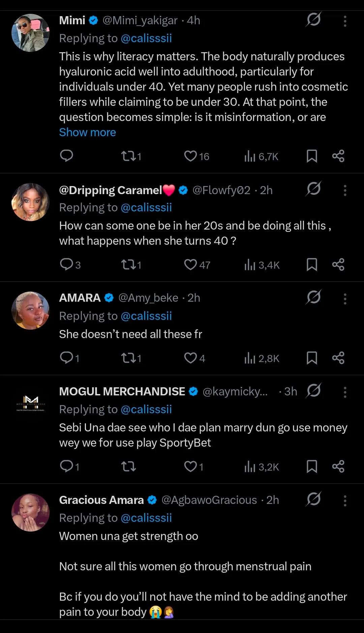Open the three-dot menu on AMARA's reply

tap(345, 299)
